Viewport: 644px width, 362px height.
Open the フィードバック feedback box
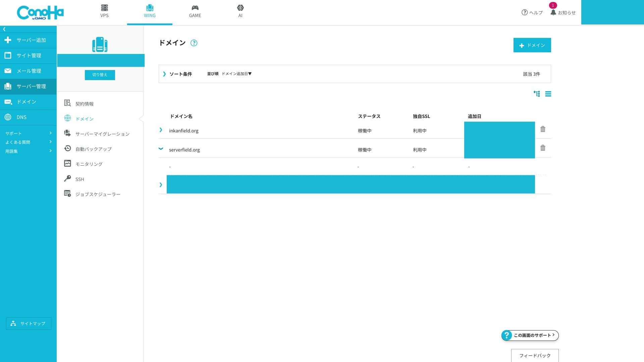click(535, 355)
